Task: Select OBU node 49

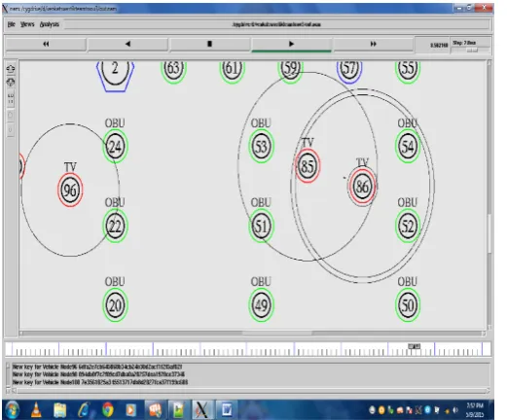Action: 261,305
